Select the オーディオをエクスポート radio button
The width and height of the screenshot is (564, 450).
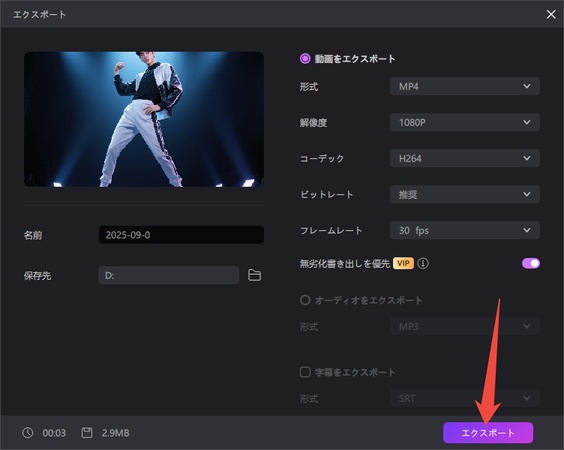click(305, 300)
